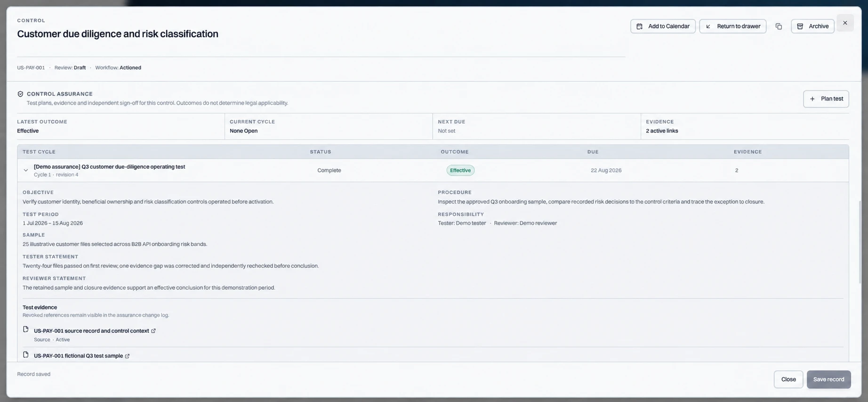Image resolution: width=868 pixels, height=402 pixels.
Task: Click 'Workflow: Actioned' status text
Action: pos(118,68)
